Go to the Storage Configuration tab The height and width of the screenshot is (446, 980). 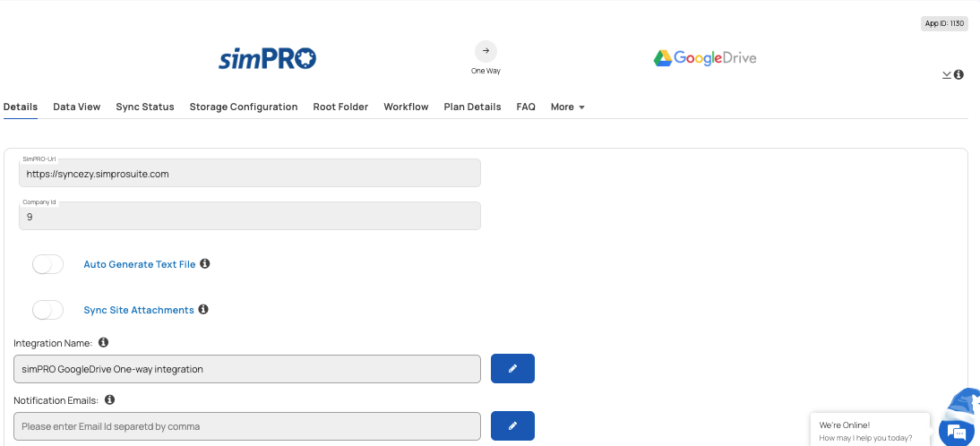click(x=244, y=107)
